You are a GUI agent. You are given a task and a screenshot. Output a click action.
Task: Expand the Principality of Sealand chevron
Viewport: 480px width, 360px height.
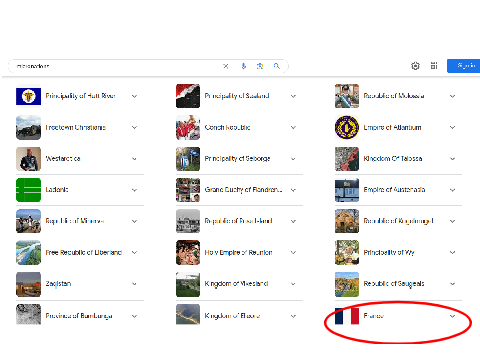tap(293, 96)
